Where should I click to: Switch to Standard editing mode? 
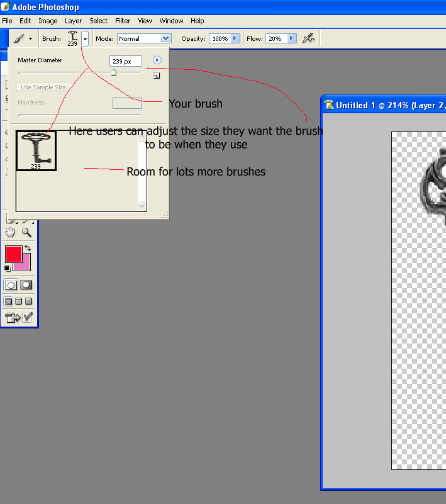11,285
